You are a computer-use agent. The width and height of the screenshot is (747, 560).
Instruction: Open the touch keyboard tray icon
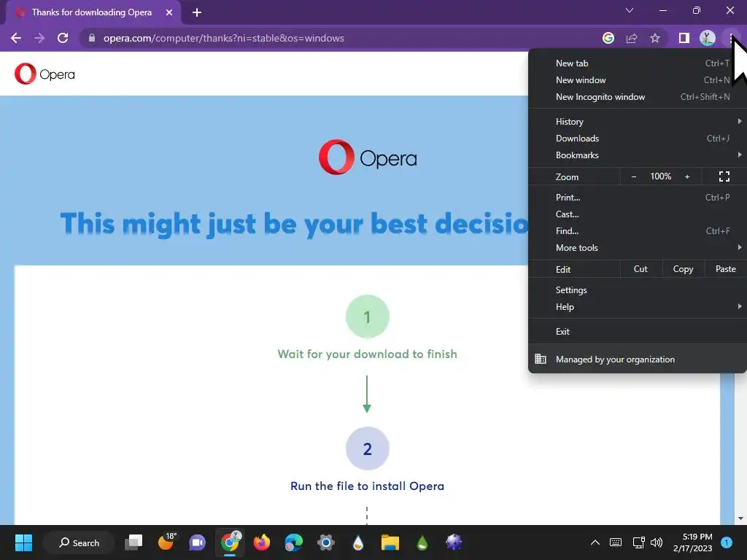click(616, 542)
